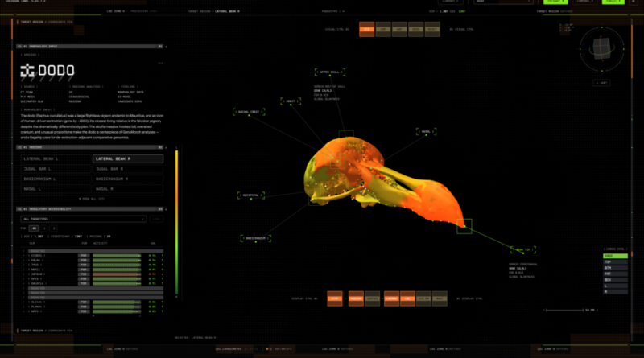Set camera to R view

pos(615,292)
